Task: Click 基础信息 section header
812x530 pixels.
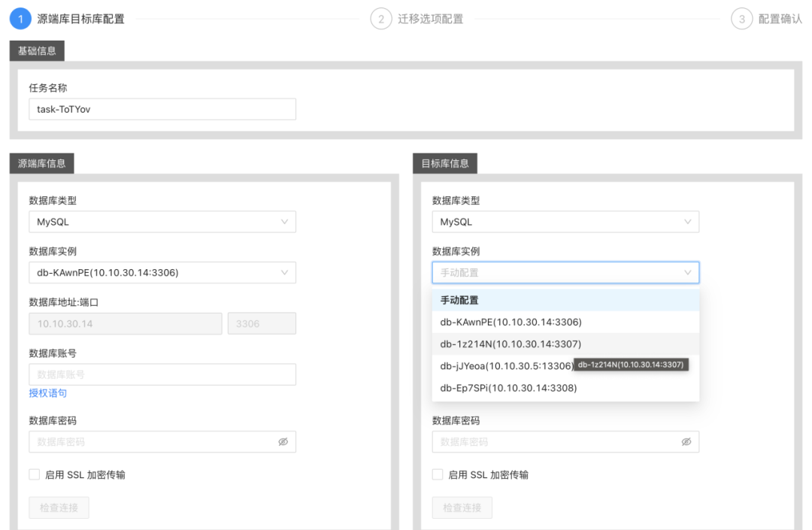Action: pos(37,50)
